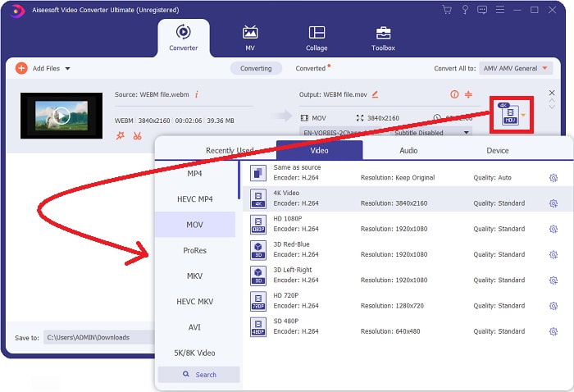Viewport: 574px width, 392px height.
Task: Select the 3D Red-Blue preset icon
Action: pos(258,249)
